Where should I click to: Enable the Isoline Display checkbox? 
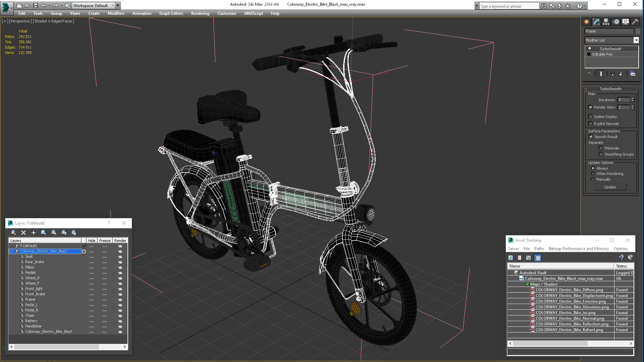591,117
